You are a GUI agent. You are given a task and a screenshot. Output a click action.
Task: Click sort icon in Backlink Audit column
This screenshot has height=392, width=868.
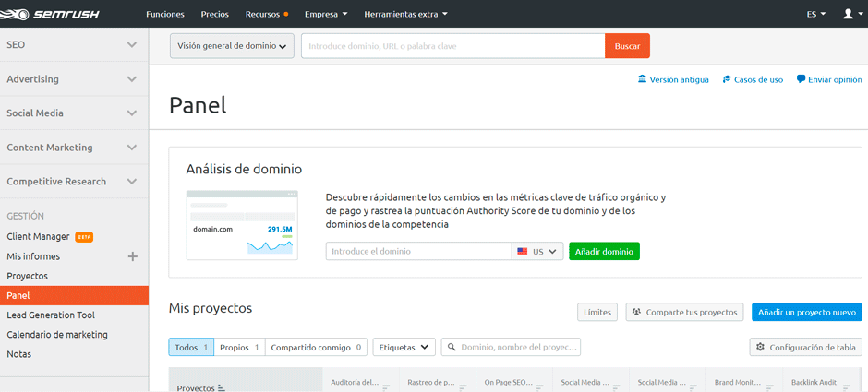[848, 387]
